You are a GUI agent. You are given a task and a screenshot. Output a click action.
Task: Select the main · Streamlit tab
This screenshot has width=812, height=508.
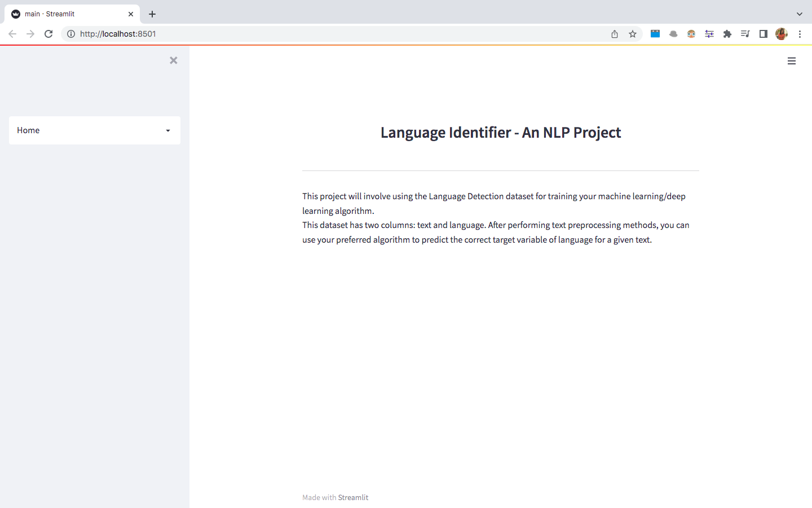point(72,14)
